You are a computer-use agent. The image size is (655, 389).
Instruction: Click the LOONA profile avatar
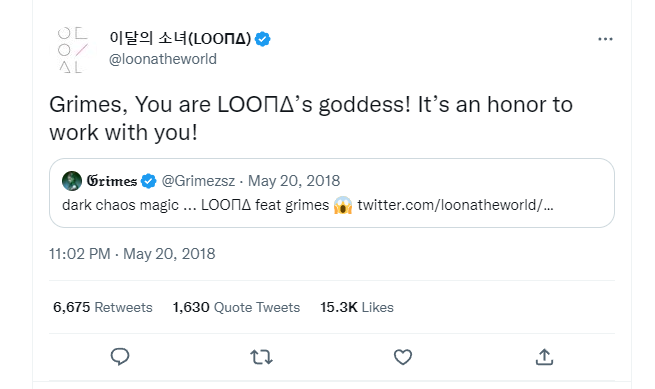74,50
